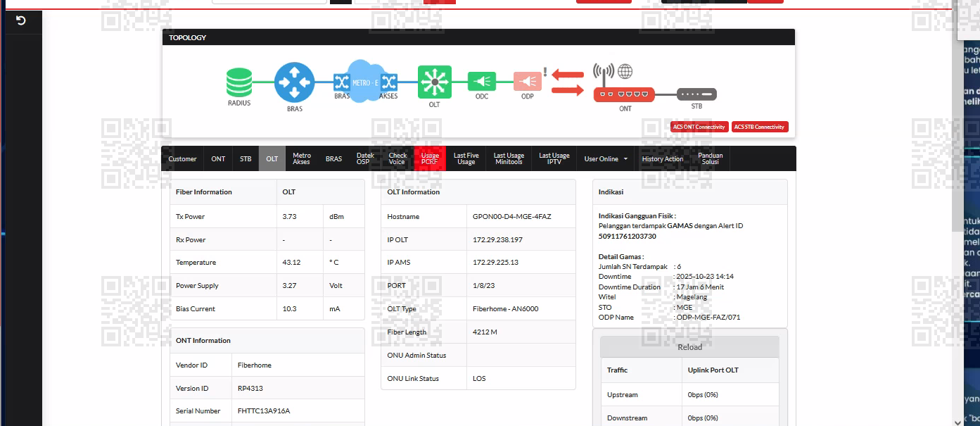Open Last Usage IPTV tab
The width and height of the screenshot is (980, 426).
coord(554,158)
